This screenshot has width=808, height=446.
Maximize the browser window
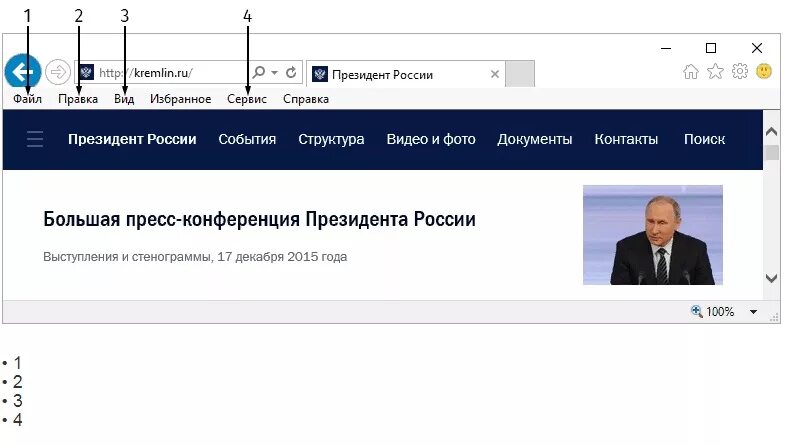[x=711, y=48]
